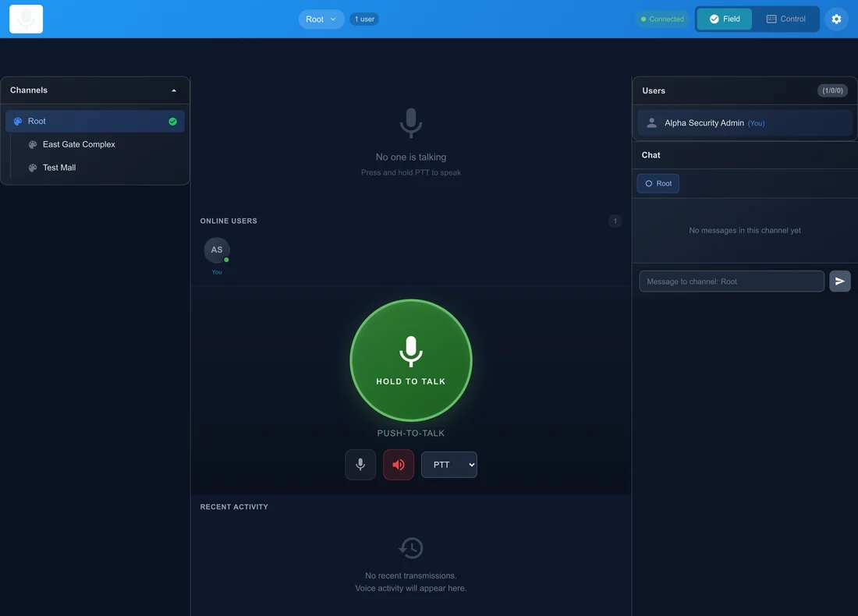858x616 pixels.
Task: Open the settings gear
Action: pos(836,19)
